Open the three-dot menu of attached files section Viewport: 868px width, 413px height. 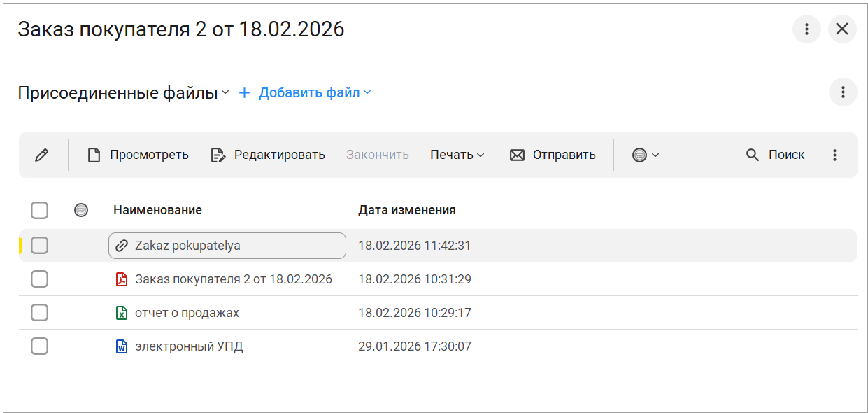coord(843,92)
